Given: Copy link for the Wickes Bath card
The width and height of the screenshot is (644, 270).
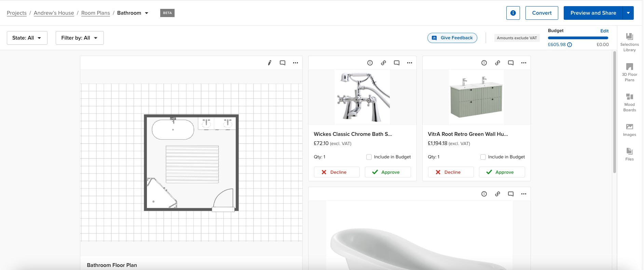Looking at the screenshot, I should tap(383, 63).
